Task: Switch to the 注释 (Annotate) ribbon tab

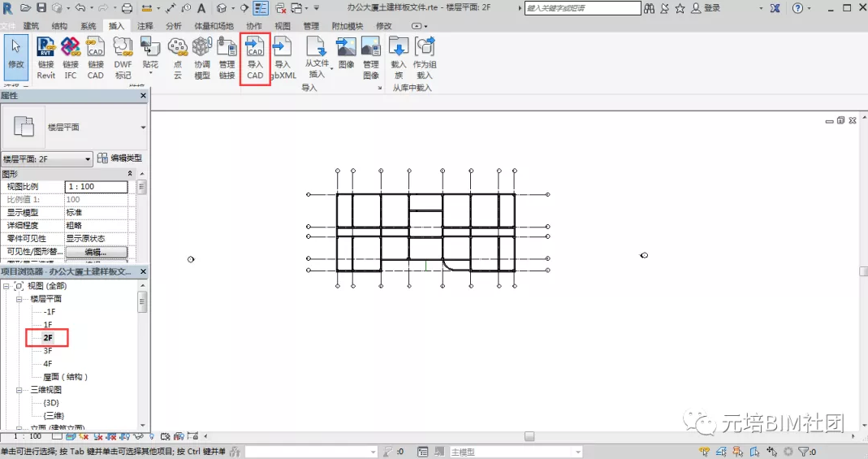Action: pos(145,26)
